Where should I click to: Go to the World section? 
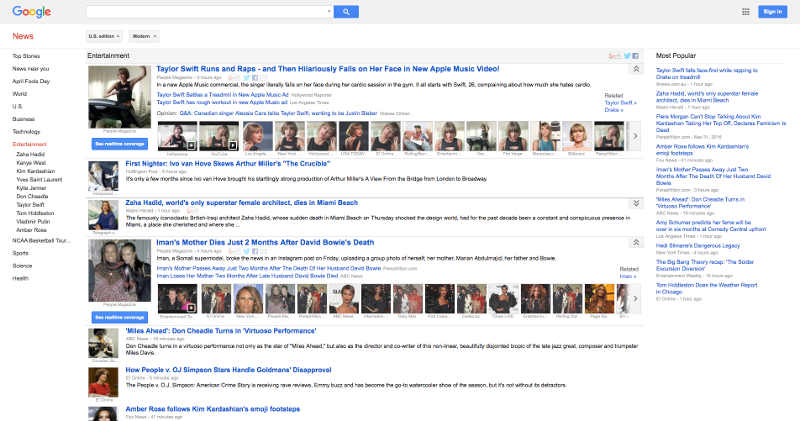[19, 94]
